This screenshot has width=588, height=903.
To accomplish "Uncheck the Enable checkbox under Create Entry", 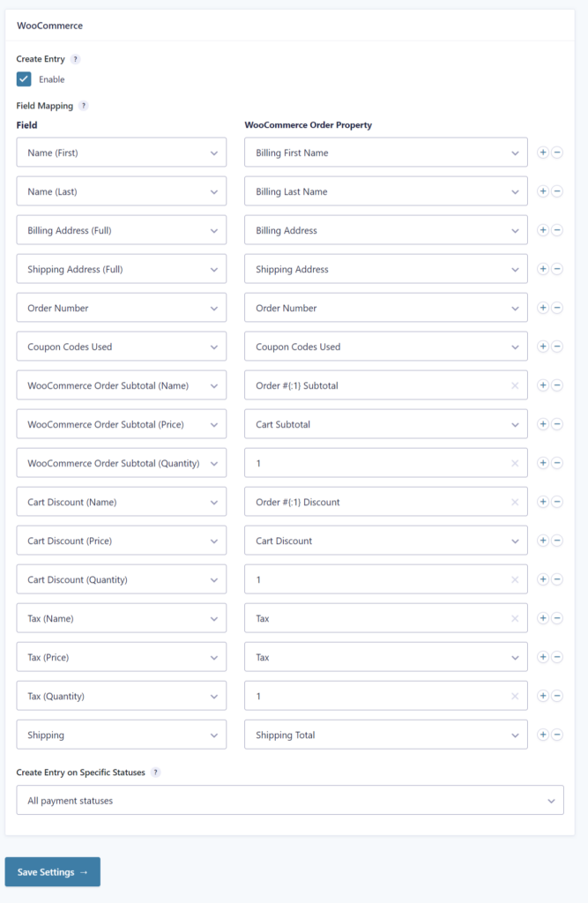I will click(24, 79).
